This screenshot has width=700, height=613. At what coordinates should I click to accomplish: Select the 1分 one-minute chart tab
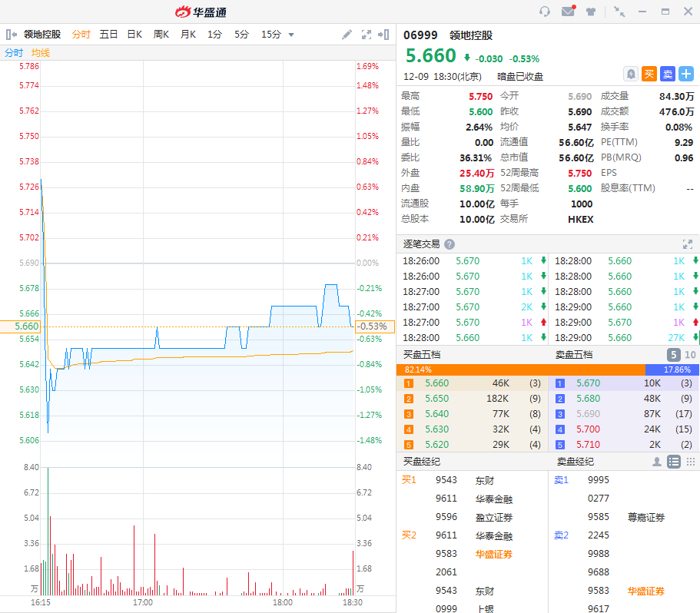[x=214, y=35]
